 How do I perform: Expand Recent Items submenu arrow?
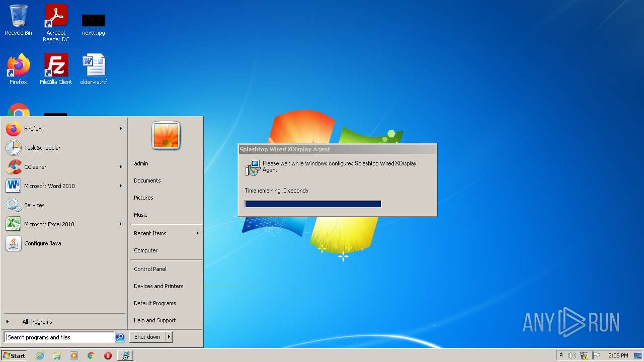(198, 233)
